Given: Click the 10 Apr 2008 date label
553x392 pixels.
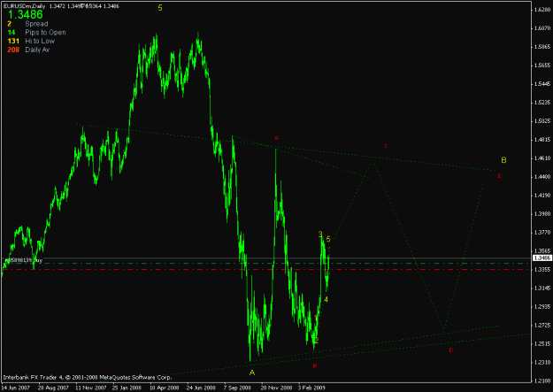Looking at the screenshot, I should click(x=164, y=388).
